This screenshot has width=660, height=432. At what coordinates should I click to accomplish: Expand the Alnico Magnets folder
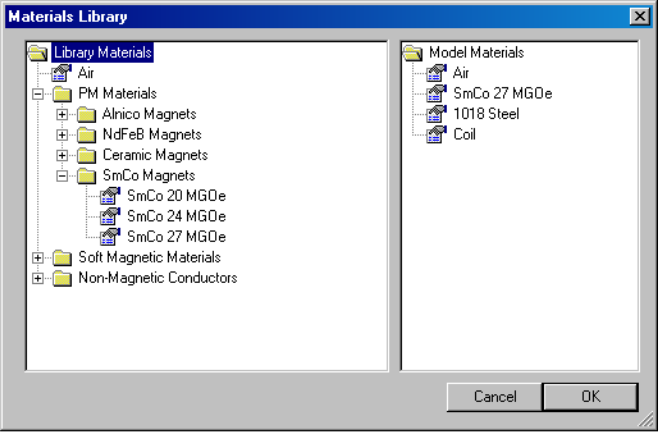click(x=62, y=114)
